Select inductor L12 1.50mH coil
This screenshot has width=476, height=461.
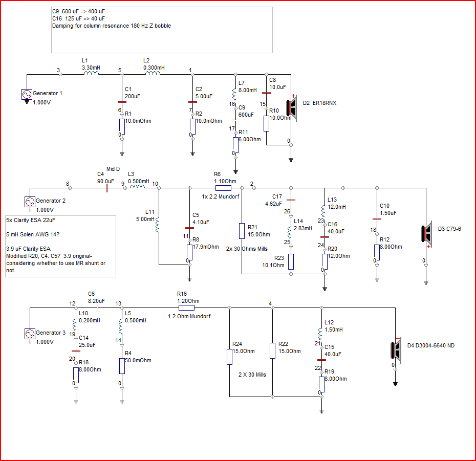[320, 333]
